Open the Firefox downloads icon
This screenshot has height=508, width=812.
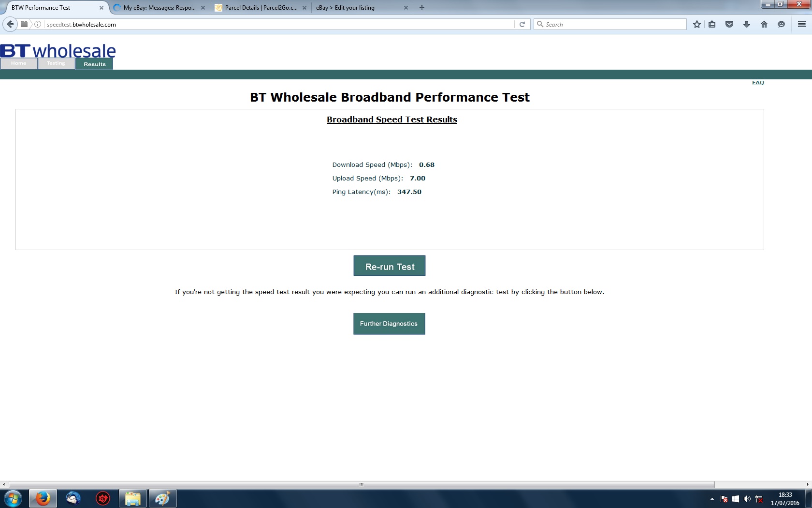tap(747, 24)
